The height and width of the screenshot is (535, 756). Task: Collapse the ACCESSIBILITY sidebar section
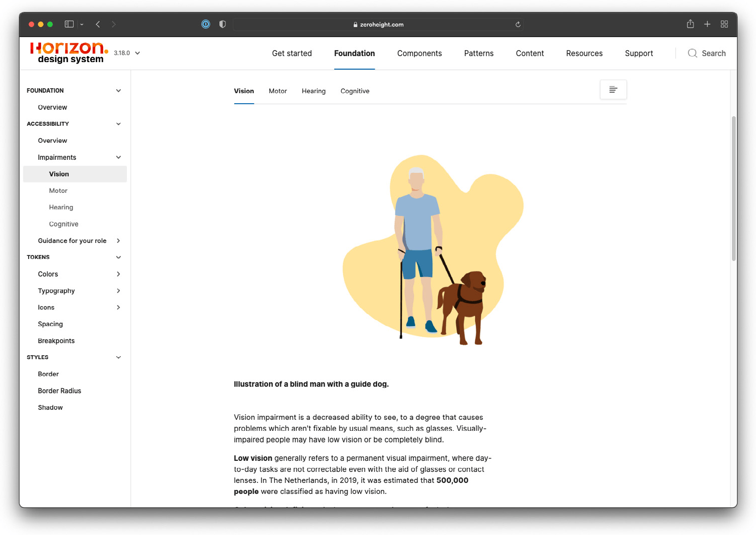(x=119, y=124)
